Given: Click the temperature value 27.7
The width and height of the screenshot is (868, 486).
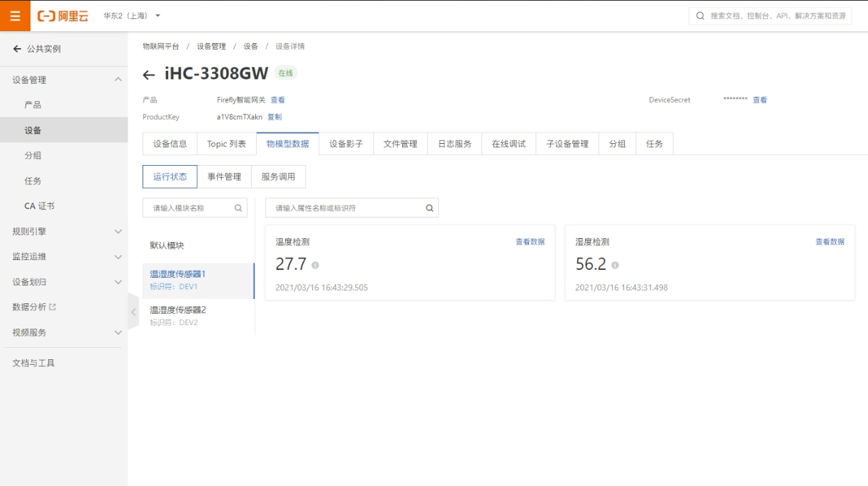Looking at the screenshot, I should pyautogui.click(x=291, y=264).
